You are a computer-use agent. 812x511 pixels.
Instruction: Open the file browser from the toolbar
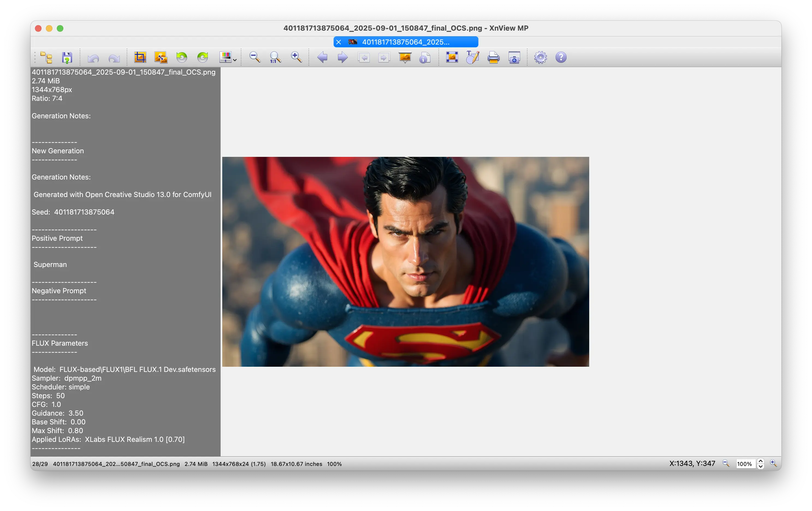[x=46, y=57]
